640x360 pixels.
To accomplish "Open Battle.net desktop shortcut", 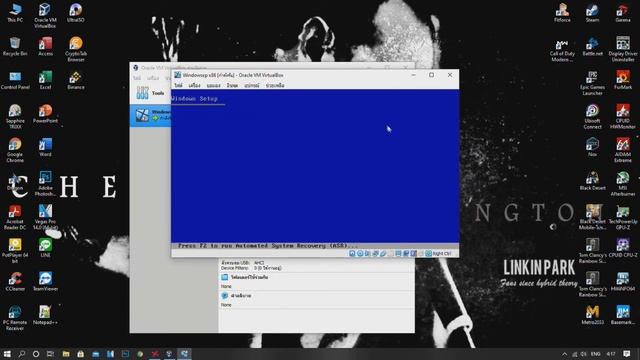I will pos(592,47).
